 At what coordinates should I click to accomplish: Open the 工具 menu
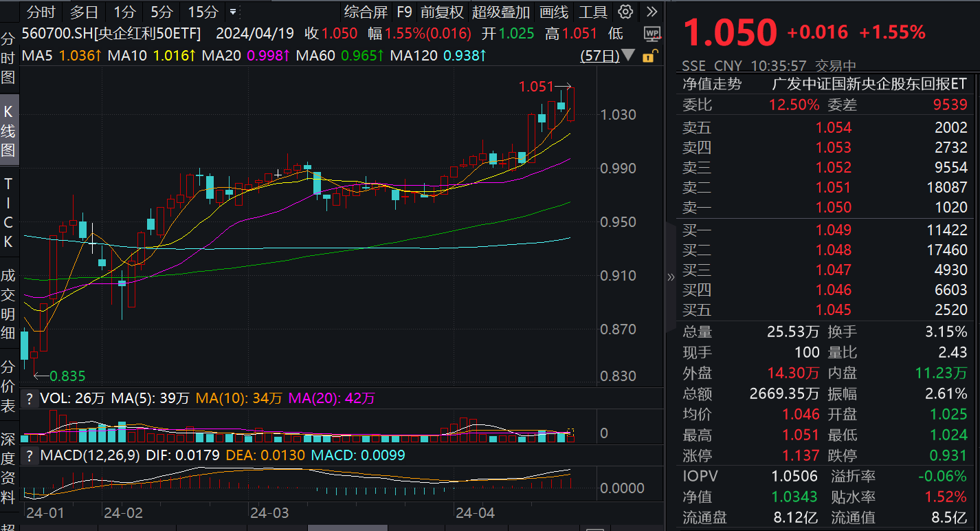tap(592, 12)
